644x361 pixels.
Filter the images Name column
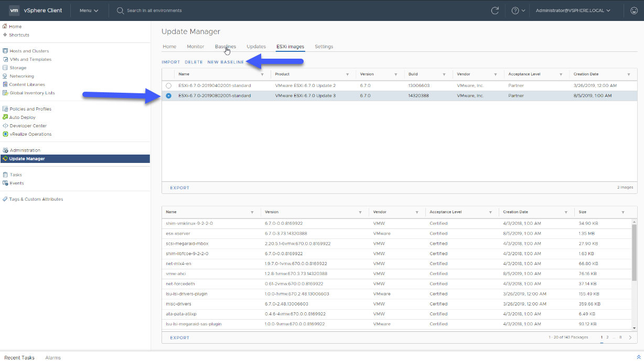[262, 74]
